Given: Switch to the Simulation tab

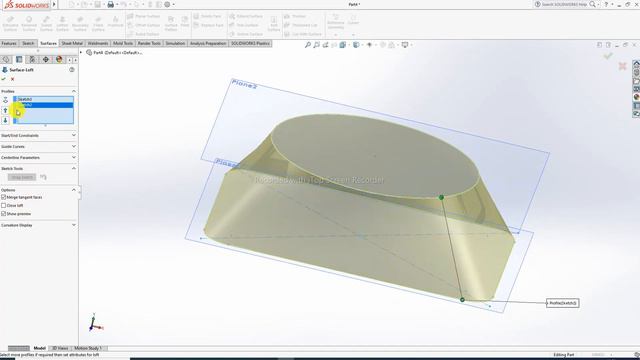Looking at the screenshot, I should click(x=175, y=43).
